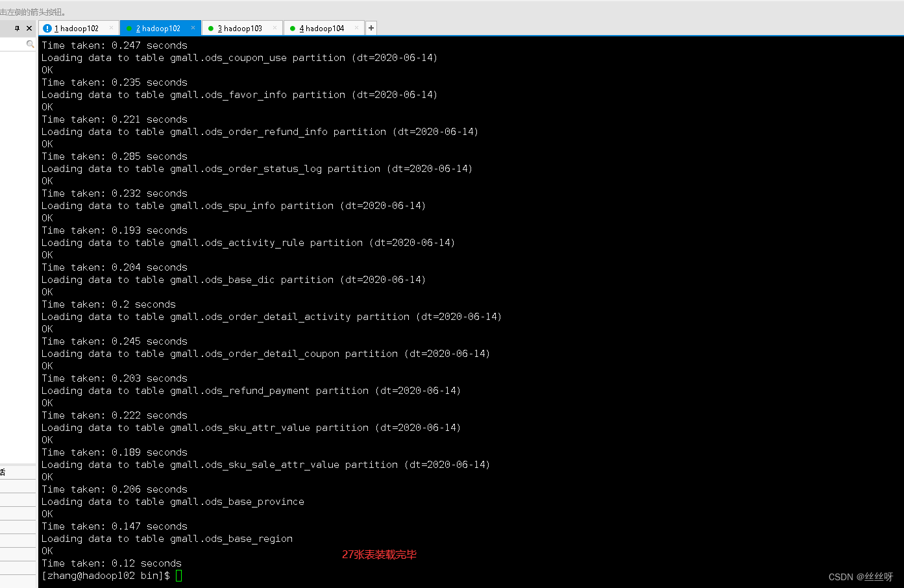Click the 'Time taken: 0.245 seconds' line

click(x=114, y=341)
